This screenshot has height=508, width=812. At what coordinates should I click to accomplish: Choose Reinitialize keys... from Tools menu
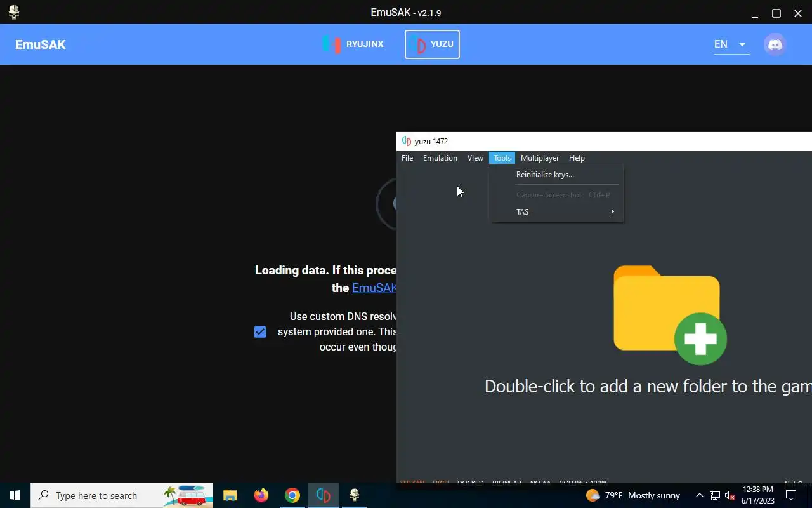click(556, 175)
